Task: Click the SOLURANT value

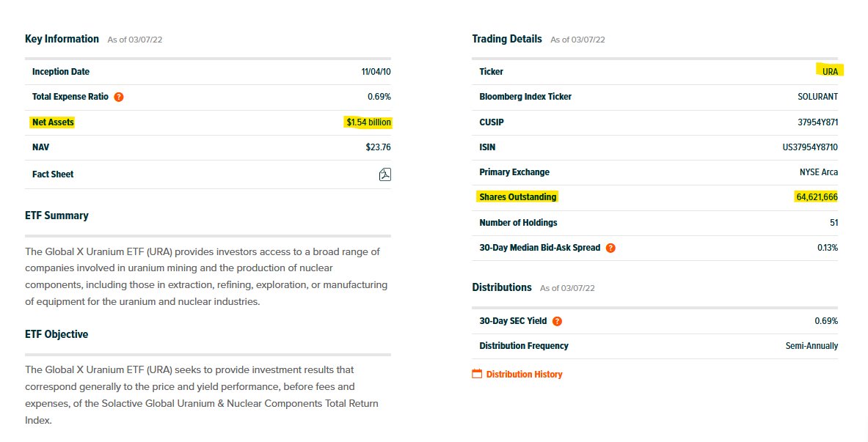Action: pos(817,96)
